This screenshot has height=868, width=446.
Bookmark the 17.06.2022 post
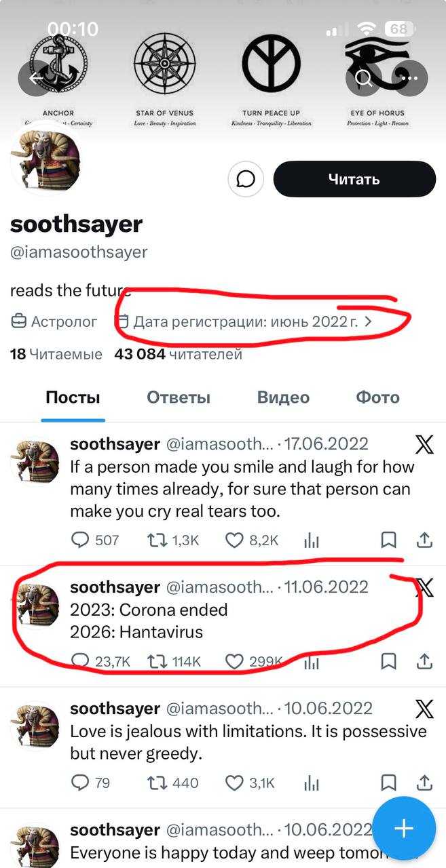click(388, 540)
